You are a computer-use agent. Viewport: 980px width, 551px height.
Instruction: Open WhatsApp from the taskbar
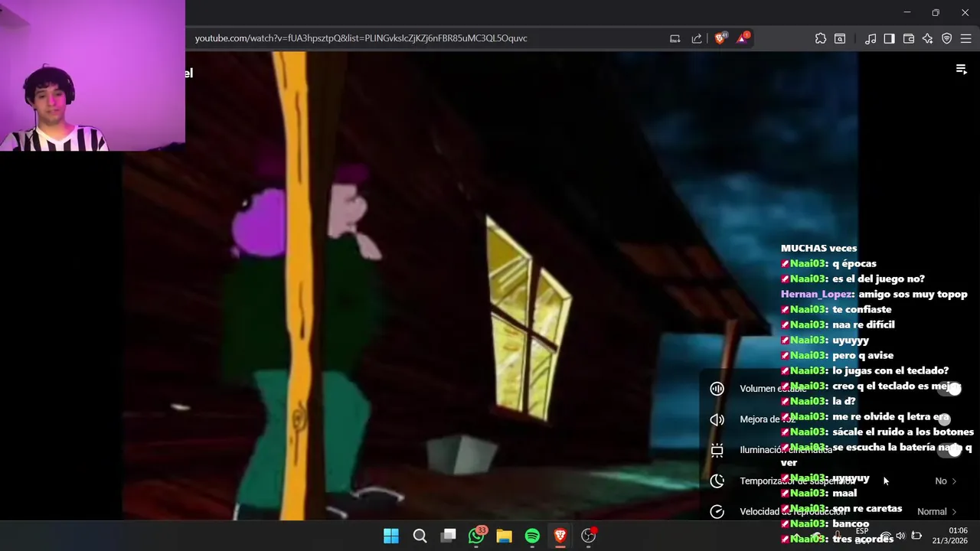tap(477, 536)
